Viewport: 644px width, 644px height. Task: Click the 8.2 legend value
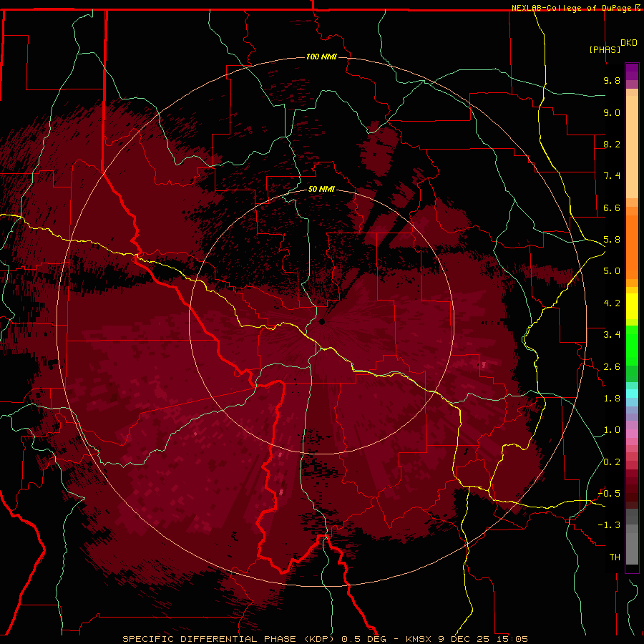(x=612, y=144)
